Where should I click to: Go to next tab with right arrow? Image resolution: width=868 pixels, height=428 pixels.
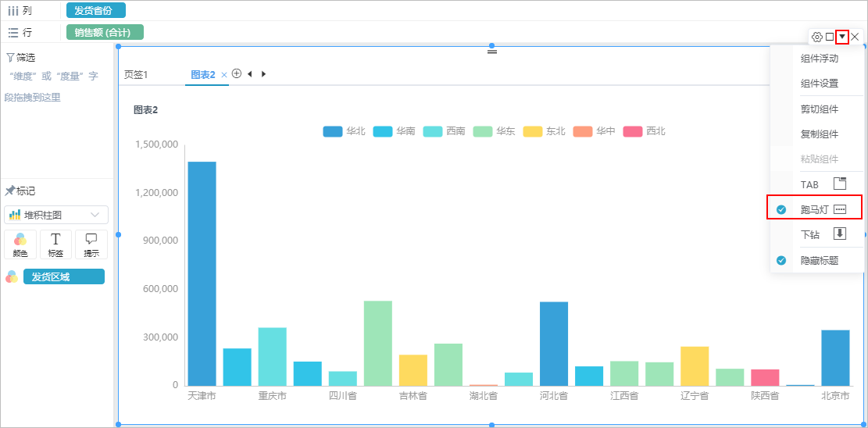point(263,73)
